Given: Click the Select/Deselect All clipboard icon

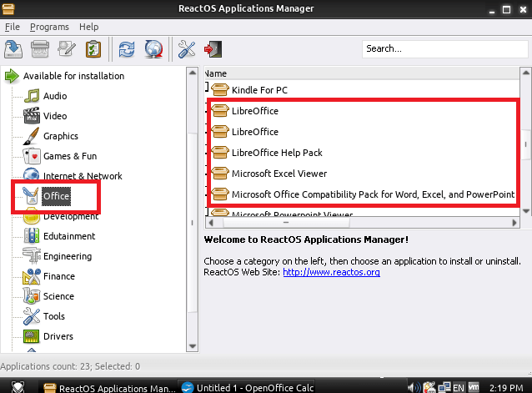Looking at the screenshot, I should (93, 49).
